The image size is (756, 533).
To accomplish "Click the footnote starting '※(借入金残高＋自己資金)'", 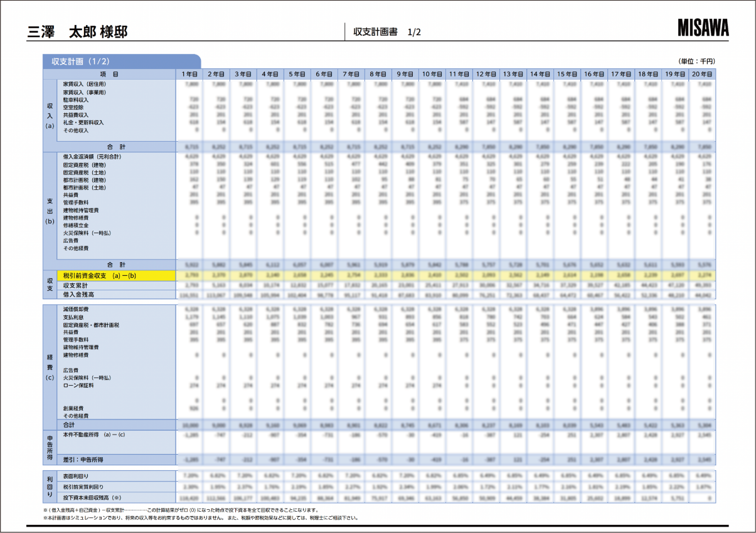I will tap(182, 510).
